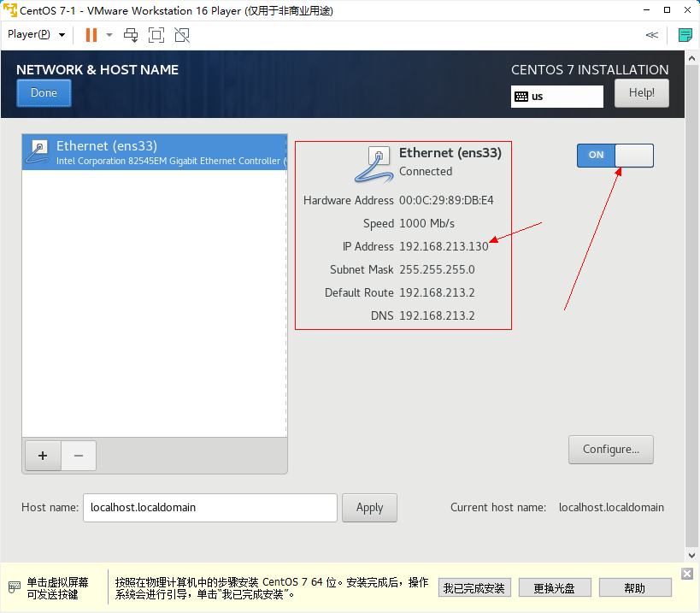Open the Player menu
The image size is (700, 613).
tap(36, 35)
